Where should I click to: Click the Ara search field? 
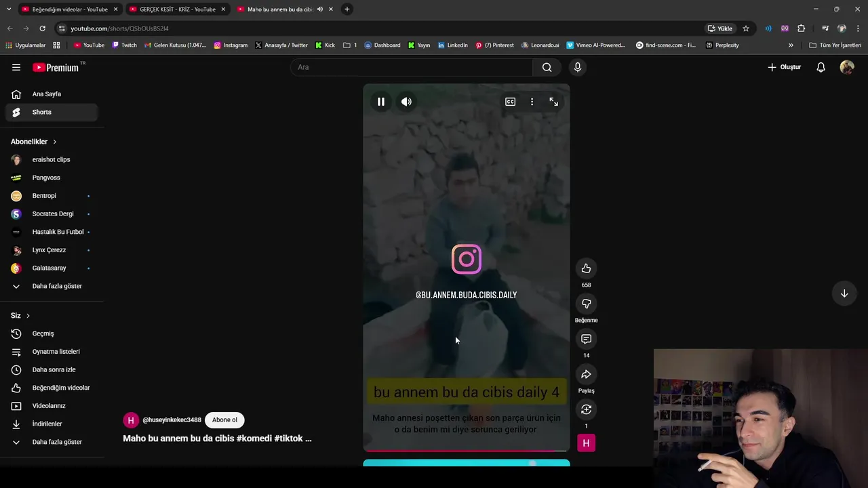[x=412, y=67]
